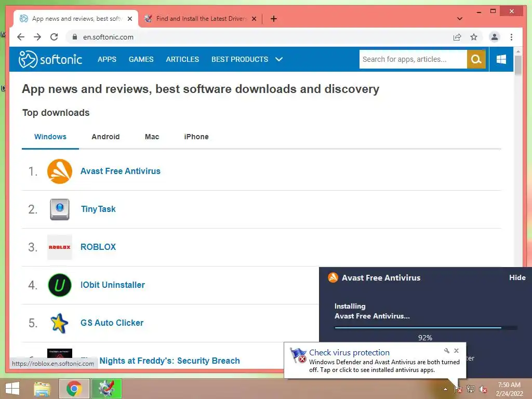Hide the Avast installer popup
The height and width of the screenshot is (399, 532).
tap(517, 277)
